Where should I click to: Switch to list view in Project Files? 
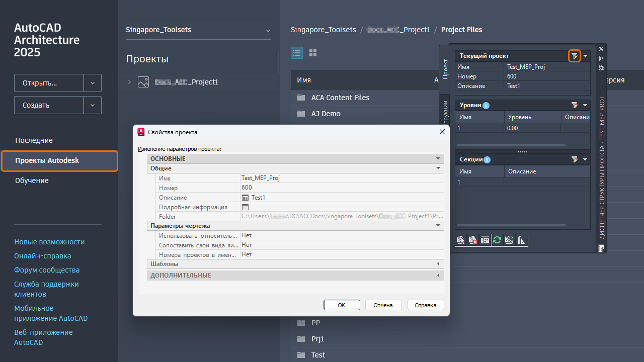[x=297, y=53]
